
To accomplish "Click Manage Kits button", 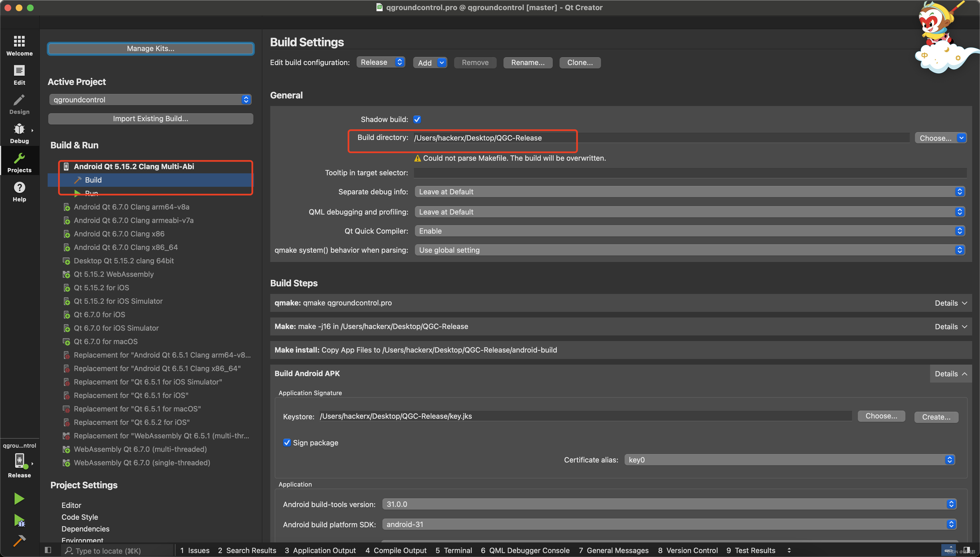I will [x=150, y=49].
